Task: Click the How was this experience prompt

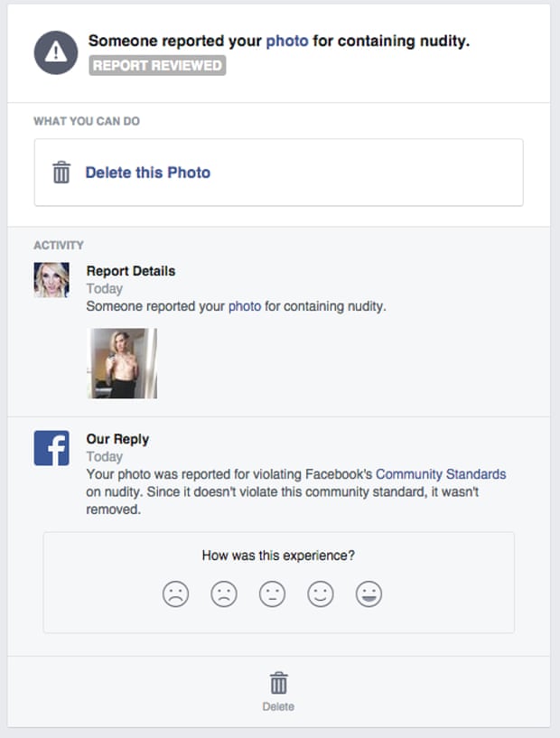Action: [278, 556]
